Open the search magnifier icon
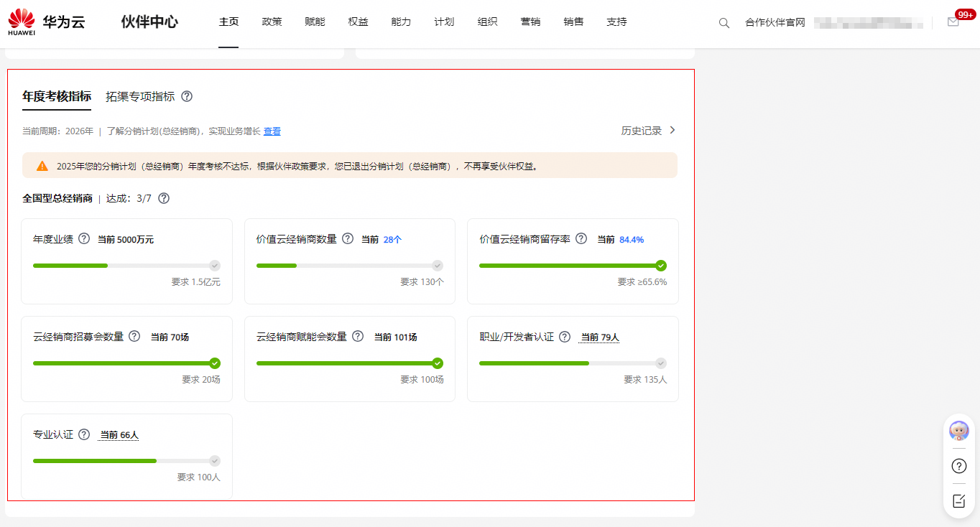980x527 pixels. 724,23
